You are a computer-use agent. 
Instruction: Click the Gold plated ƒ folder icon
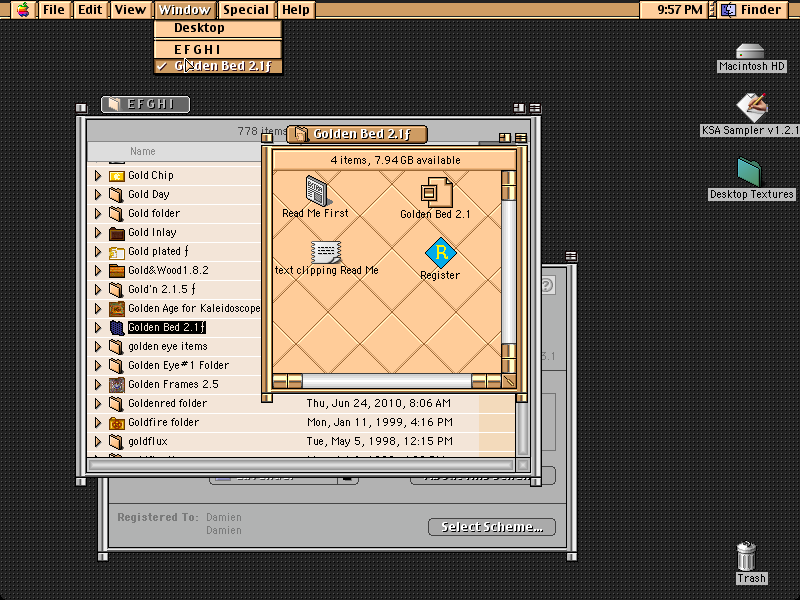[x=117, y=252]
